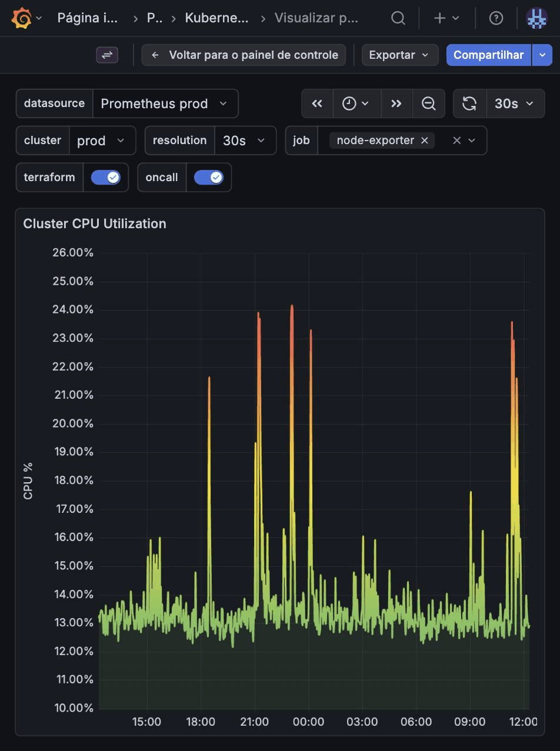This screenshot has height=751, width=560.
Task: Click the 18:00 time axis label
Action: point(201,722)
